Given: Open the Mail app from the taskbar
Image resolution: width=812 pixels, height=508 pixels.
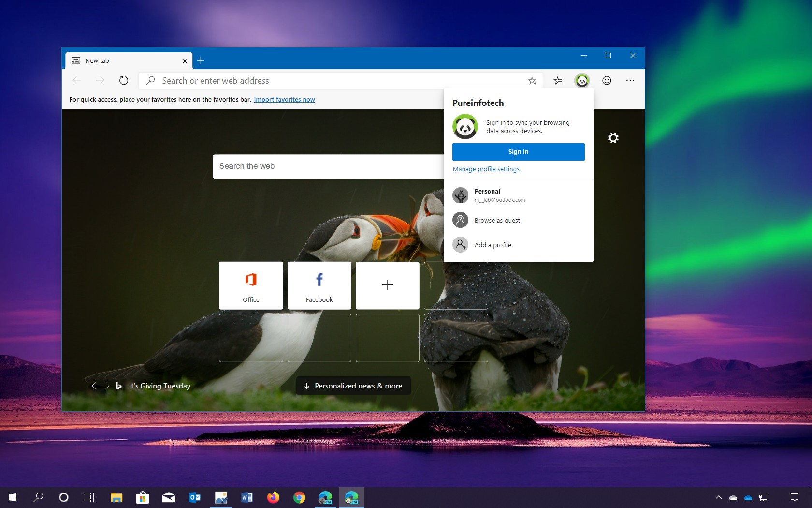Looking at the screenshot, I should click(169, 497).
